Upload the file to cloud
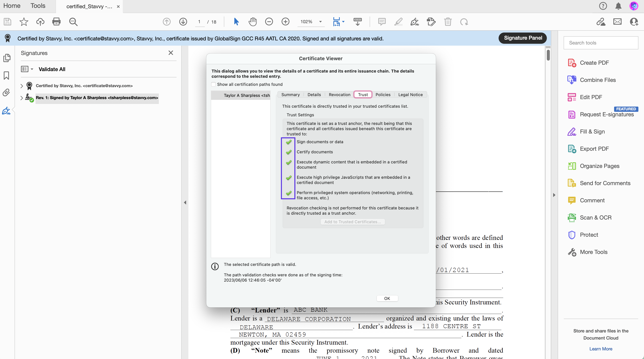 tap(40, 22)
